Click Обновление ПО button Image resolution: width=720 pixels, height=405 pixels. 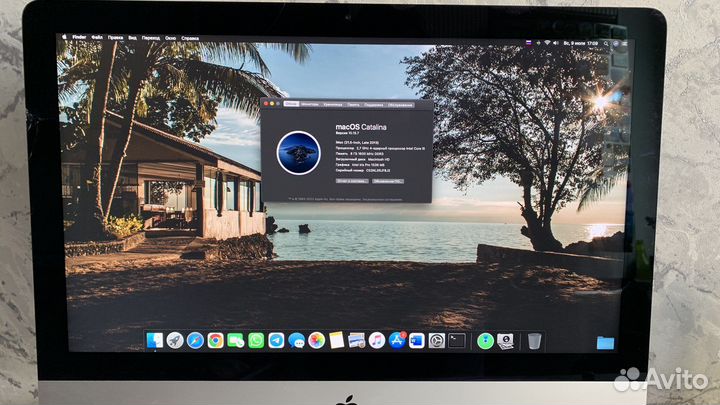(x=388, y=181)
